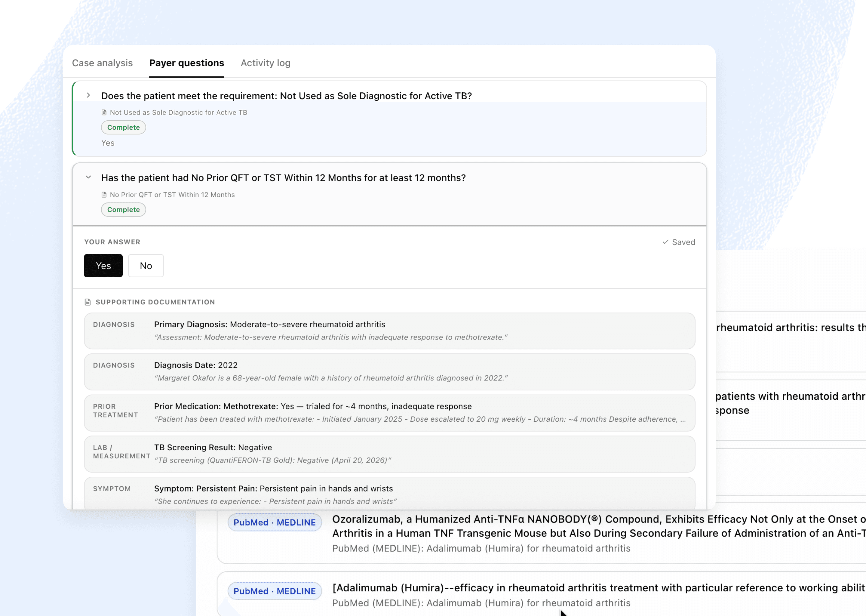
Task: Click the LAB / MEASUREMENT category label
Action: (122, 452)
